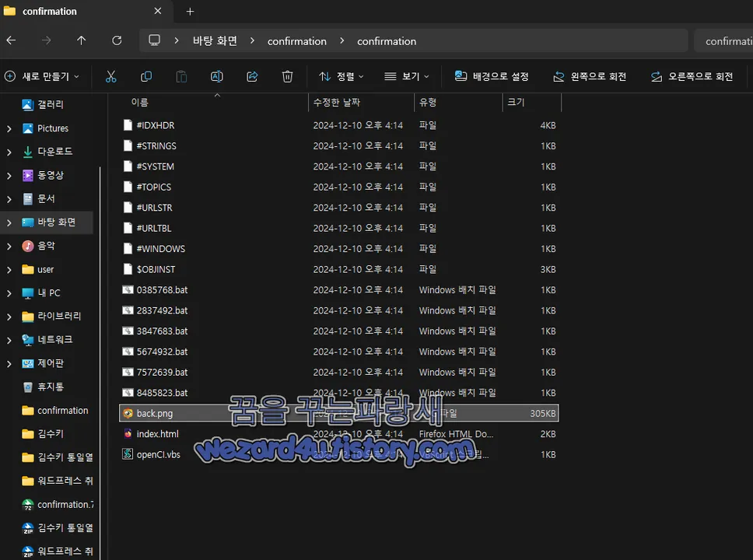Viewport: 753px width, 560px height.
Task: Click the Delete trash icon
Action: click(287, 76)
